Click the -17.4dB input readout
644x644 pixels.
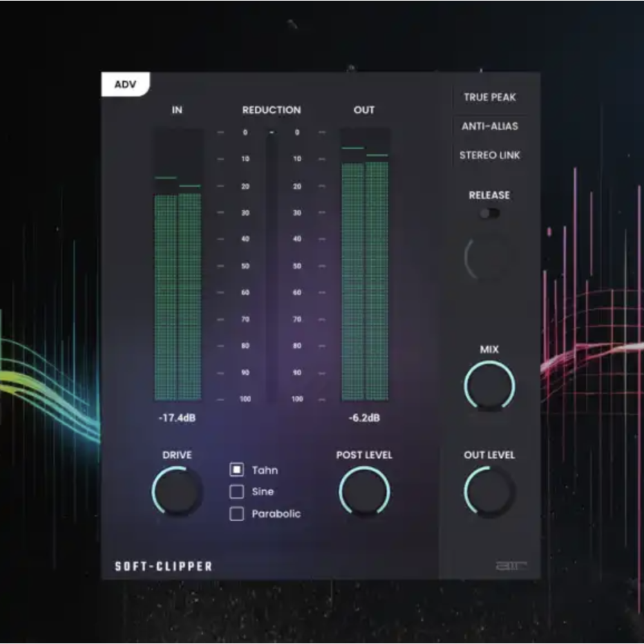(x=176, y=417)
